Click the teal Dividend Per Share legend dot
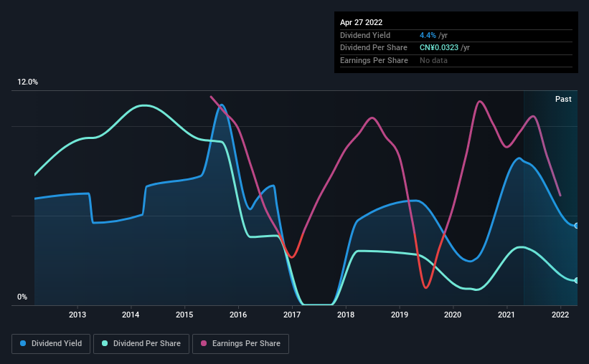This screenshot has height=364, width=589. point(105,343)
